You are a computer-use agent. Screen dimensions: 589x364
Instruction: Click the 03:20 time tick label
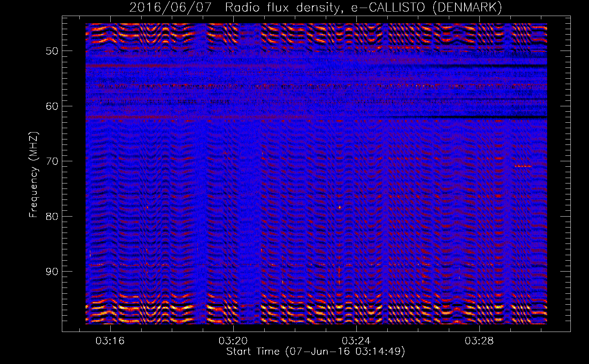233,341
